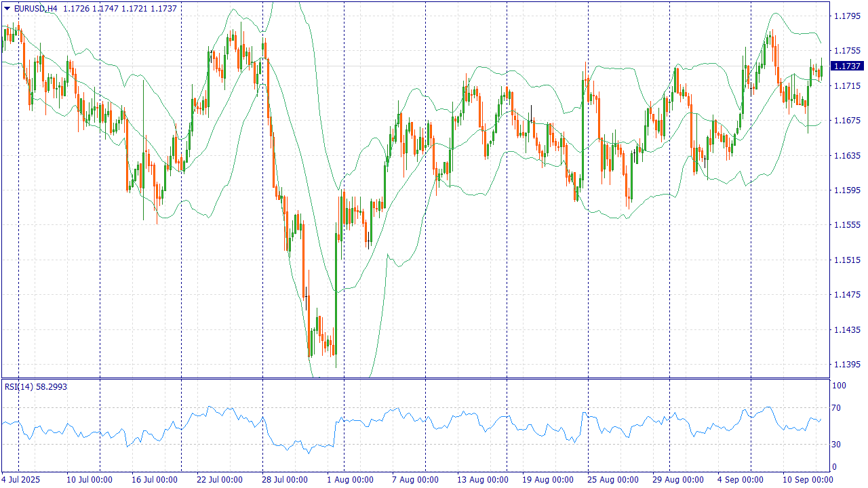Click the 1.1675 price axis label
868x488 pixels.
pyautogui.click(x=847, y=121)
